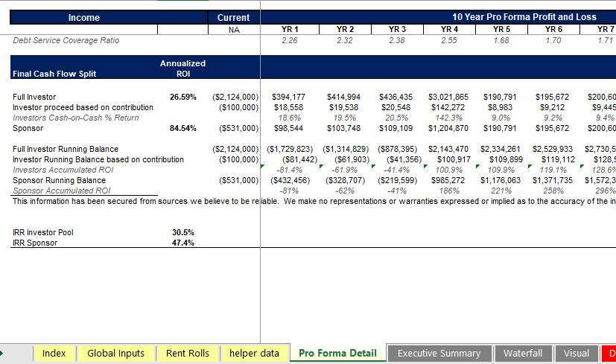The height and width of the screenshot is (364, 616).
Task: Click the Full Investor Running Balance label
Action: pos(66,149)
